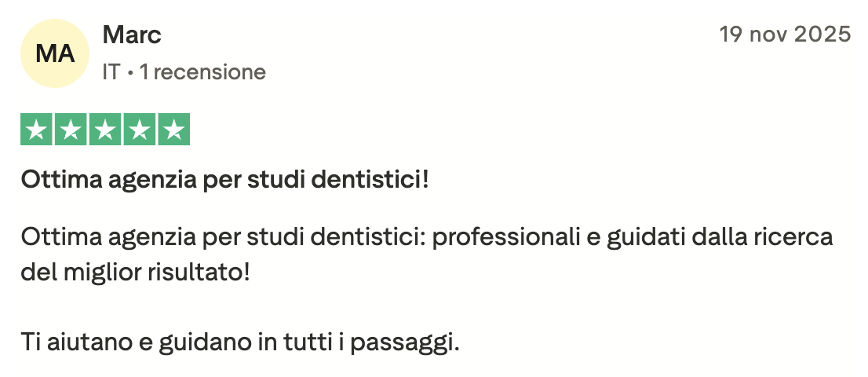Click the fifth green rating star
868x377 pixels.
pos(173,130)
